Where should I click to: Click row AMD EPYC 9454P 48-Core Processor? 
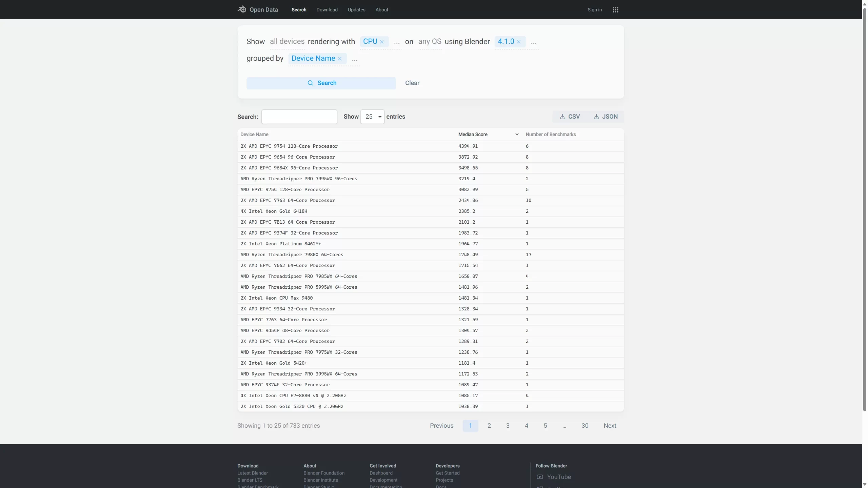point(430,331)
